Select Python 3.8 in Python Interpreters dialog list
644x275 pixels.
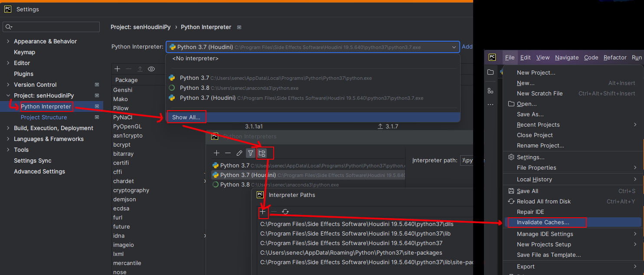coord(308,184)
